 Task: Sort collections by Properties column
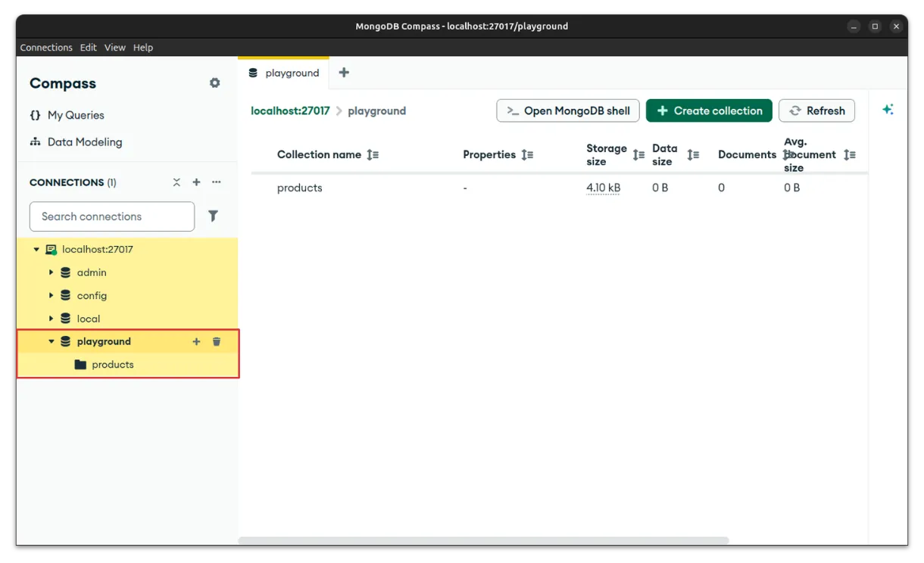[527, 154]
